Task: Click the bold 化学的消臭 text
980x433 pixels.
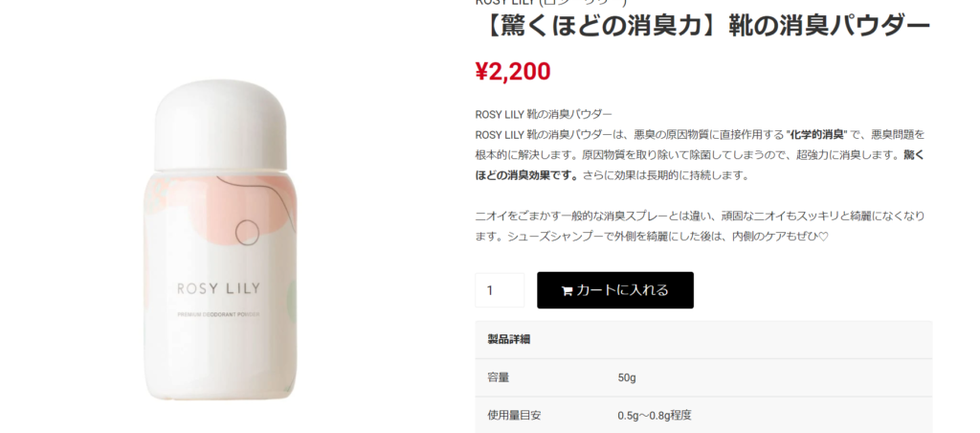Action: tap(816, 134)
